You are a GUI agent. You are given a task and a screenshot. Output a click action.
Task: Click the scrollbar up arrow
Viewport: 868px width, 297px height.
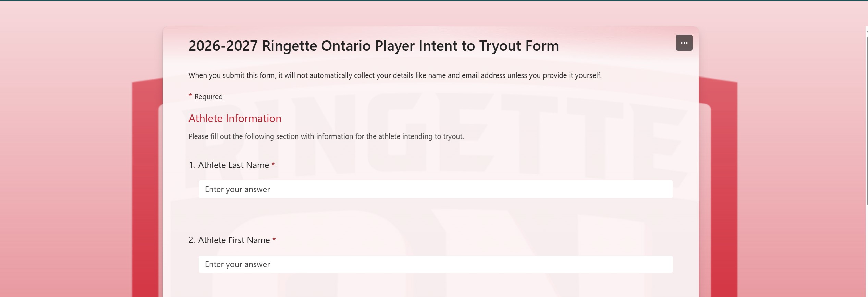(x=867, y=31)
